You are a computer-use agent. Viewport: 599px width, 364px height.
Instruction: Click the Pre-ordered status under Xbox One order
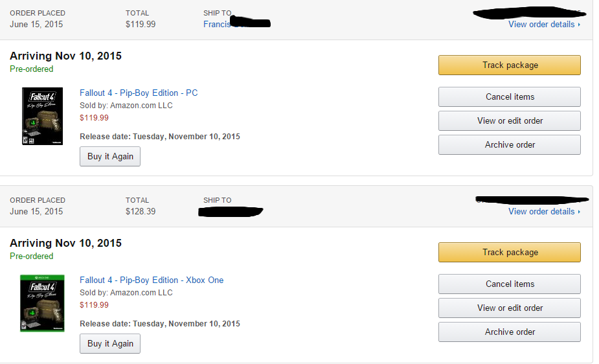tap(32, 256)
